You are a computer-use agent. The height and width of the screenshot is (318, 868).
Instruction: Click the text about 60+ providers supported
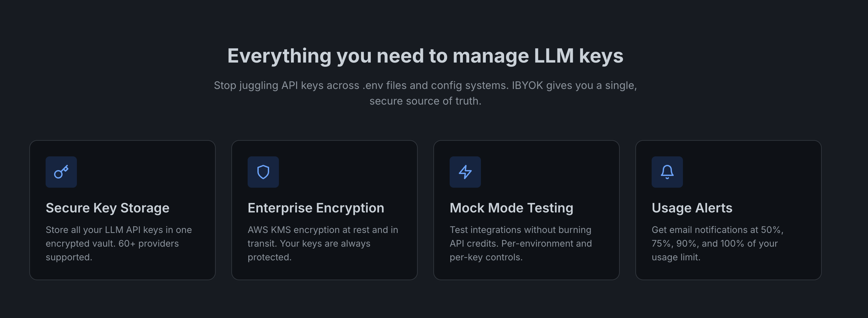pyautogui.click(x=119, y=244)
